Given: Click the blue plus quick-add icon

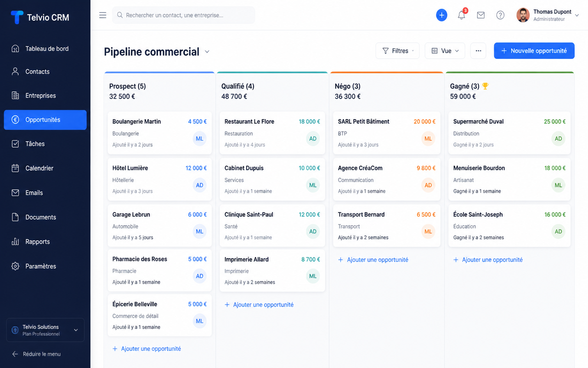Looking at the screenshot, I should coord(441,15).
